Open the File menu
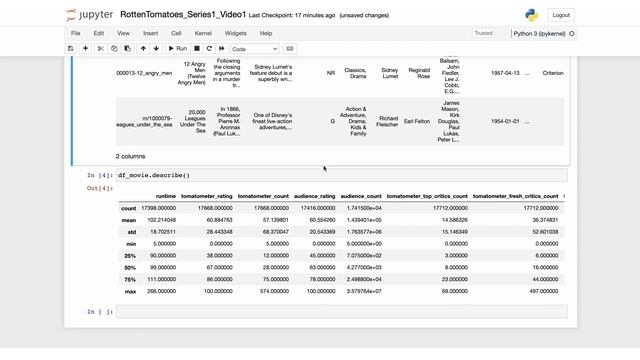Screen dimensions: 640x360 76,33
